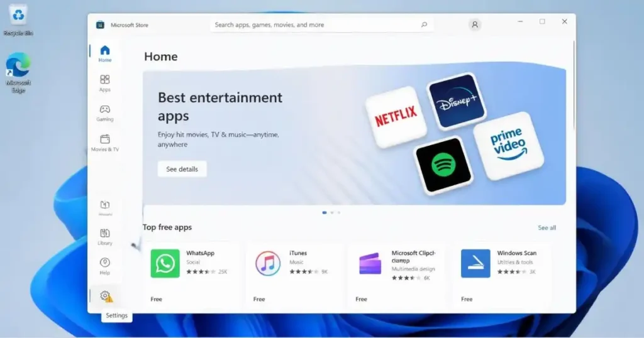Viewport: 644px width, 338px height.
Task: Open the Help section in sidebar
Action: click(x=105, y=266)
